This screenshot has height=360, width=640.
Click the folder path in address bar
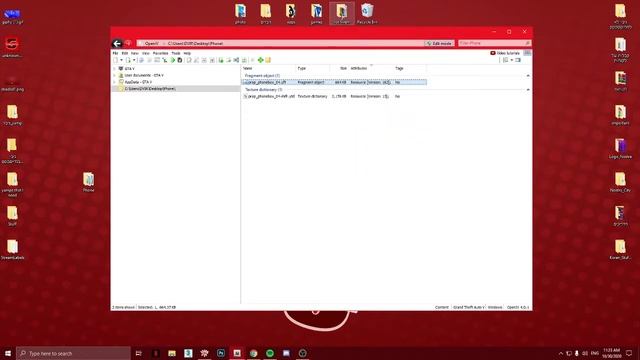click(195, 43)
